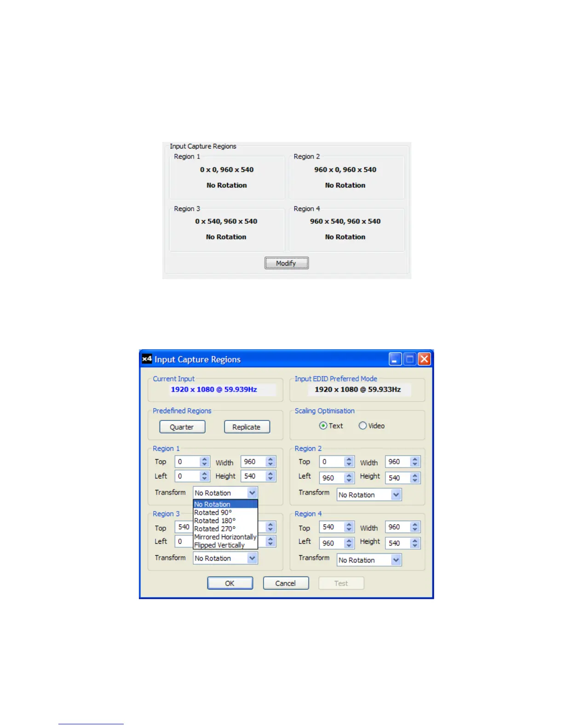
Task: Adjust the Region 4 Width spinner arrows
Action: click(x=415, y=527)
